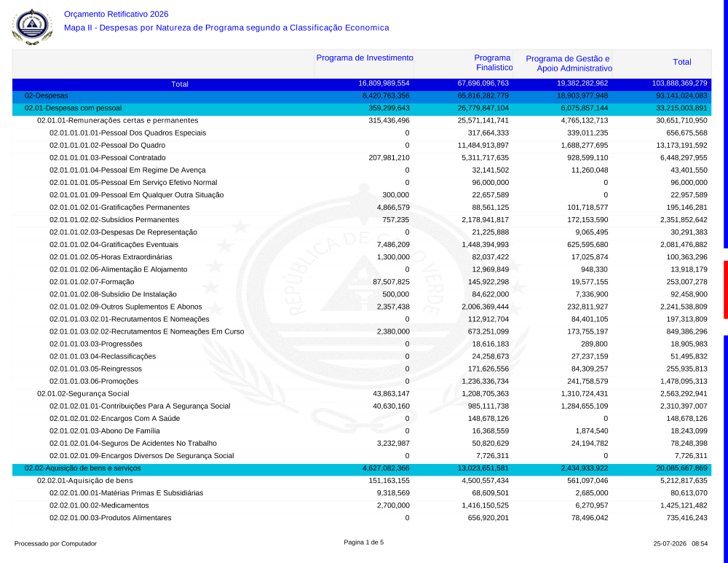
Task: Click the value 207,981,210
Action: [x=389, y=158]
